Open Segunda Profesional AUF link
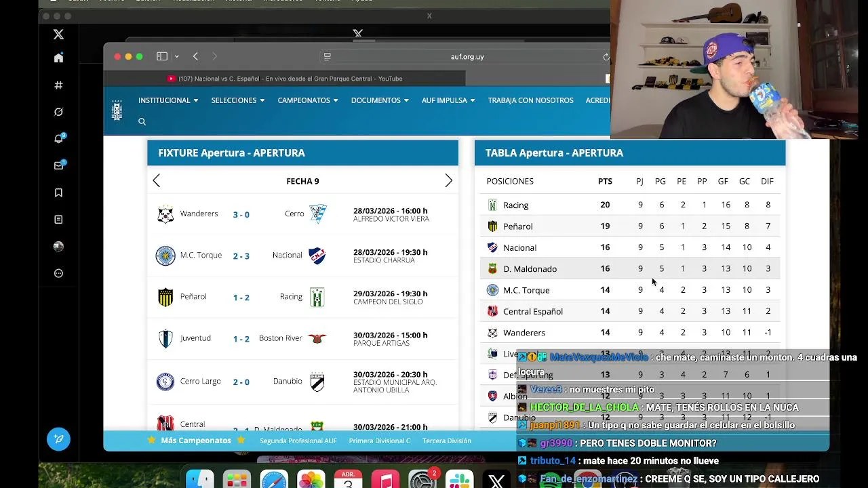 298,441
